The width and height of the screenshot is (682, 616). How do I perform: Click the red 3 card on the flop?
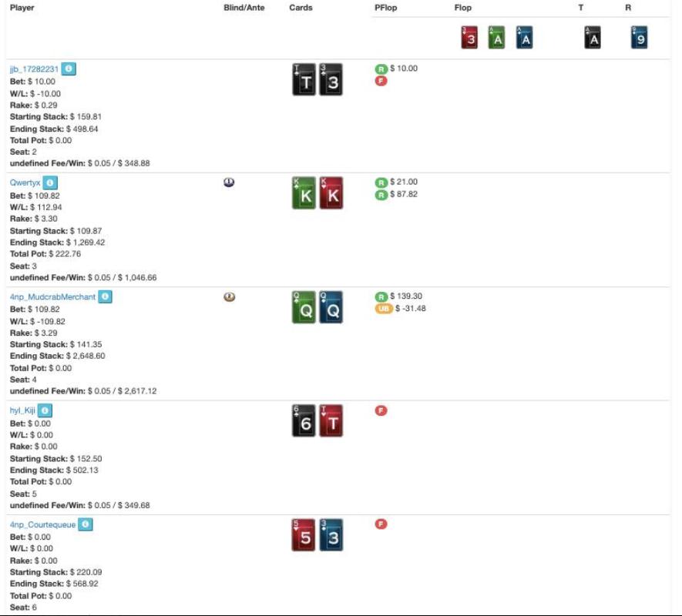[x=469, y=38]
